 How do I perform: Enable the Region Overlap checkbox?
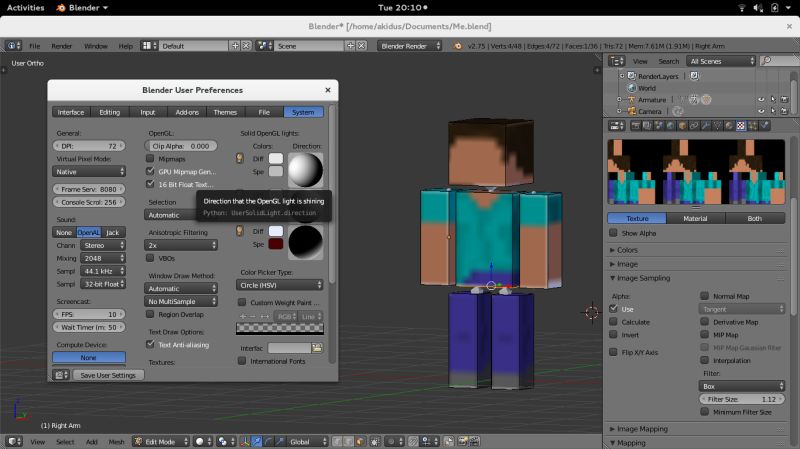tap(150, 314)
